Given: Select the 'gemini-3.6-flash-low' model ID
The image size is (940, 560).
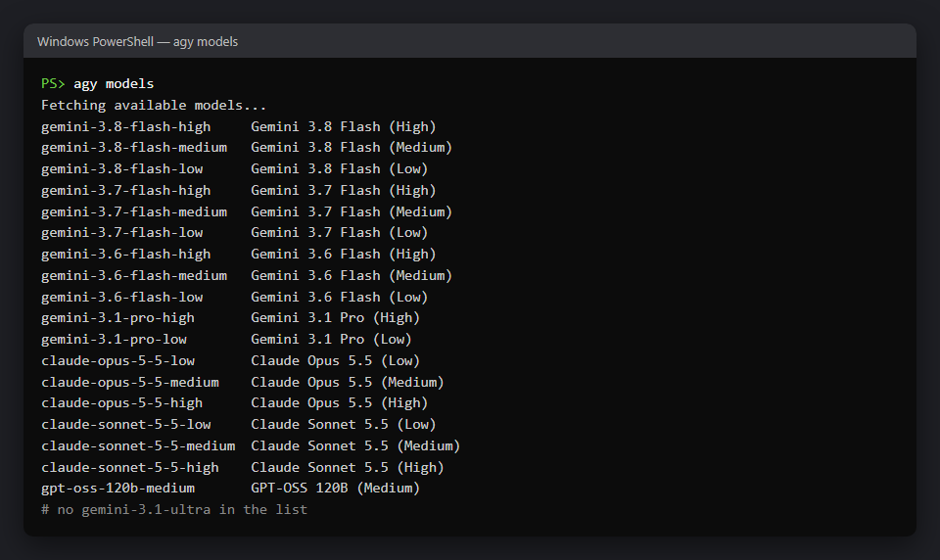Looking at the screenshot, I should [x=121, y=298].
